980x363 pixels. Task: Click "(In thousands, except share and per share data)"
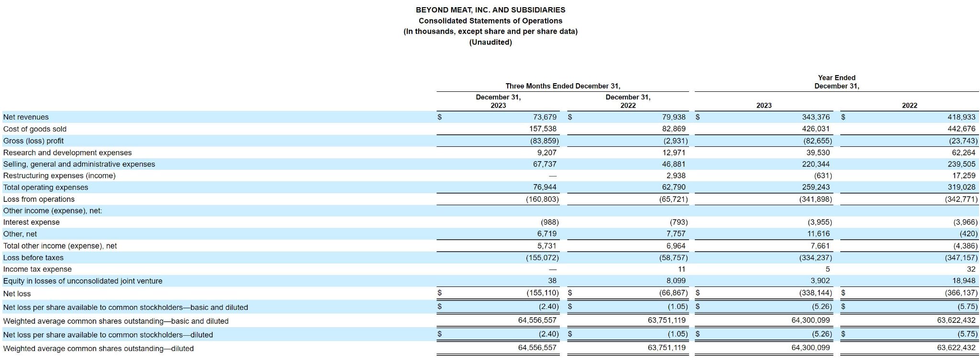(x=490, y=32)
